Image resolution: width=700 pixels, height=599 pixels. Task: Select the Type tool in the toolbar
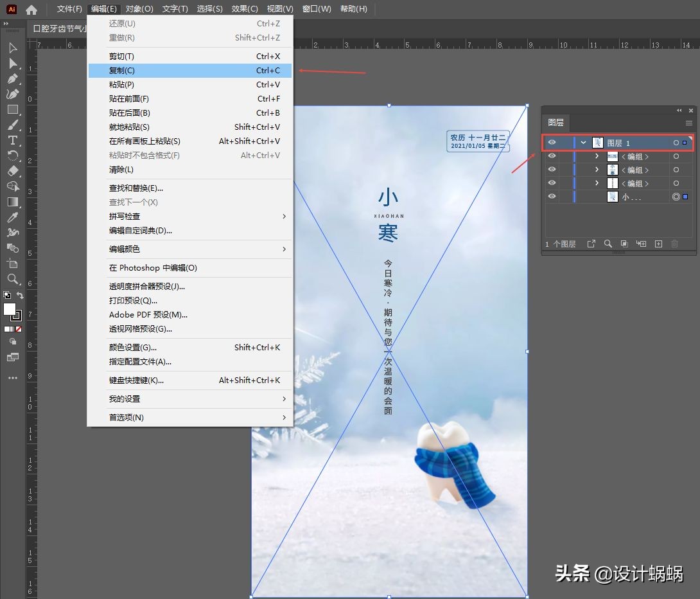13,141
